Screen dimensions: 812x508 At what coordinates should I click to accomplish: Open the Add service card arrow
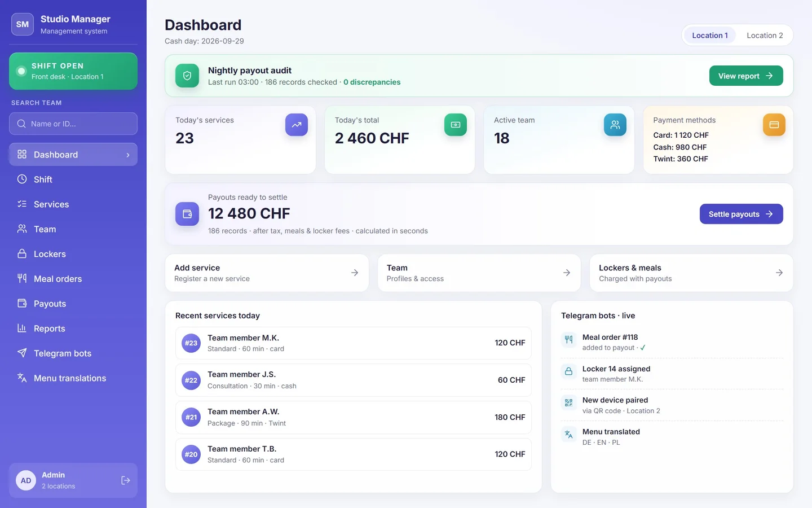point(355,273)
